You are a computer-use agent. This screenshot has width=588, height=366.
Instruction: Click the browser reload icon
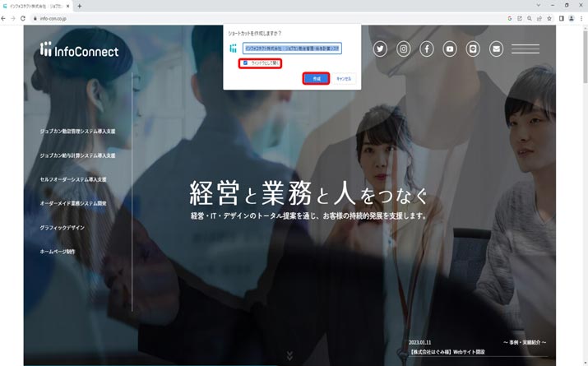pyautogui.click(x=24, y=18)
